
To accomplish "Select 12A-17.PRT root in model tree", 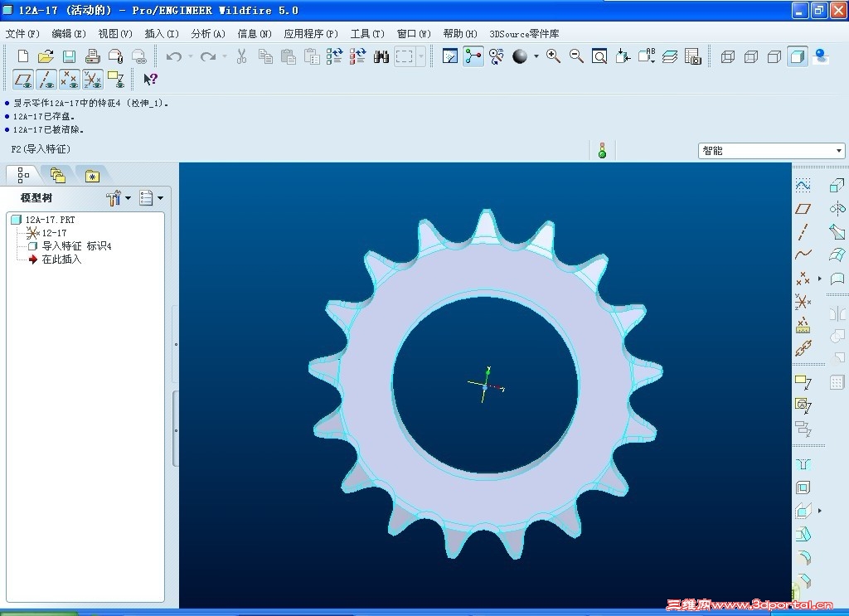I will [x=50, y=220].
